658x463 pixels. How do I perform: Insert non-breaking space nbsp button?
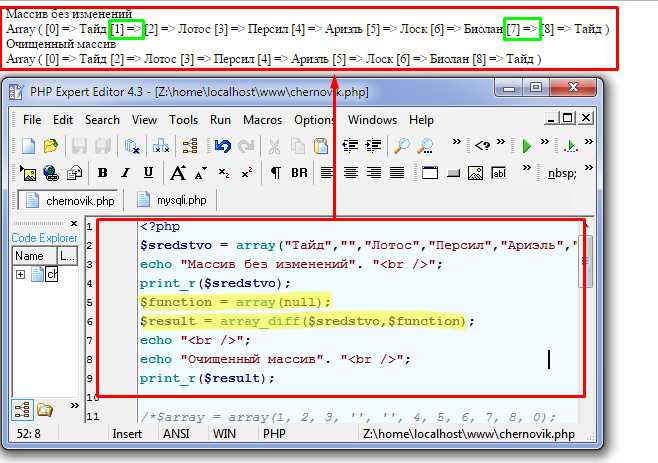click(x=562, y=173)
